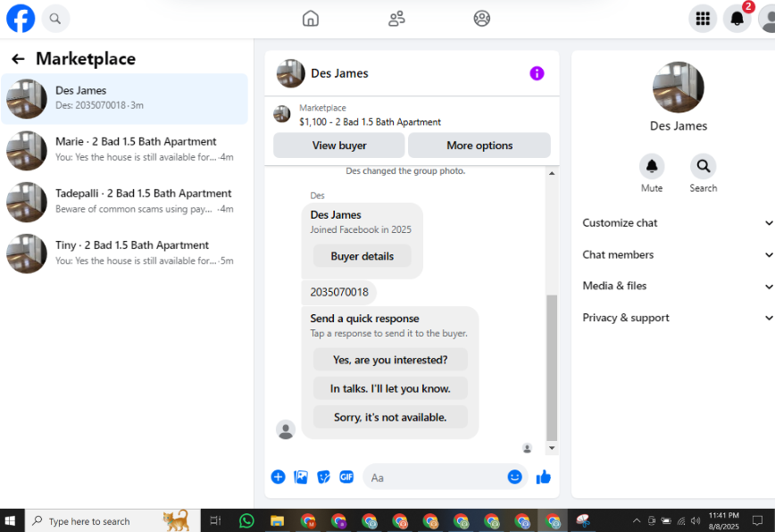Viewport: 775px width, 532px height.
Task: Open the Windows Start menu
Action: tap(10, 520)
